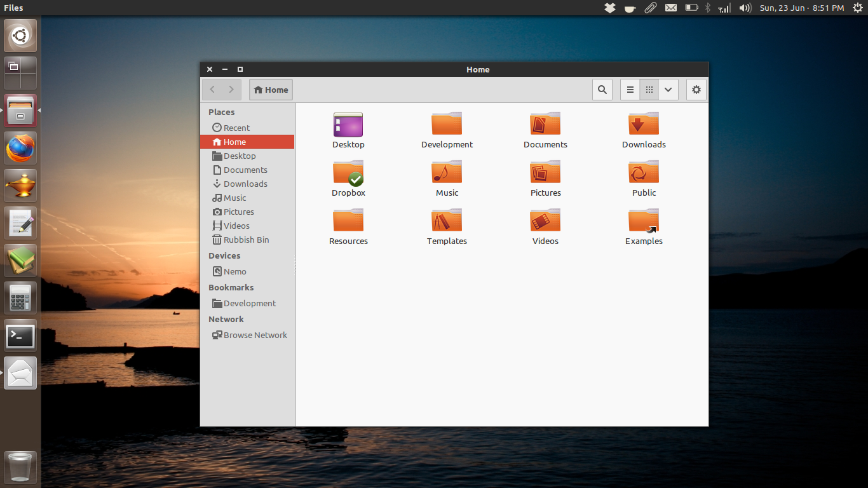Viewport: 868px width, 488px height.
Task: Open the Bluetooth indicator menu
Action: pos(708,8)
